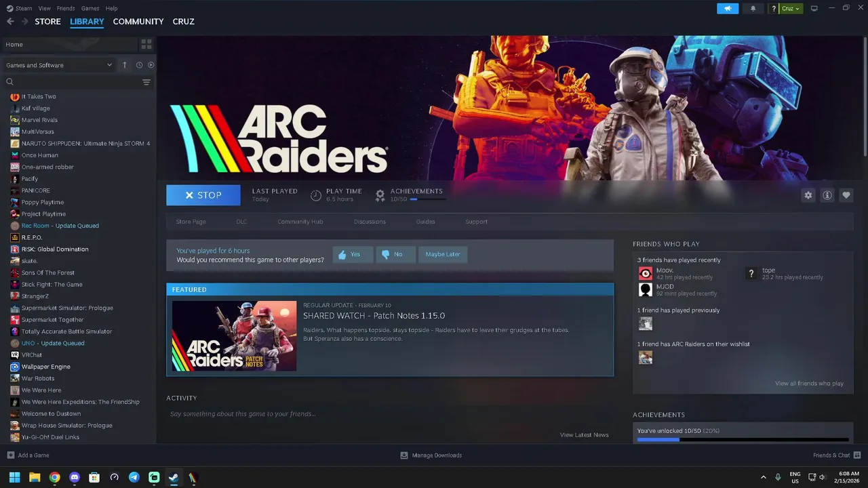The image size is (868, 488).
Task: Click the library search field
Action: tap(71, 82)
